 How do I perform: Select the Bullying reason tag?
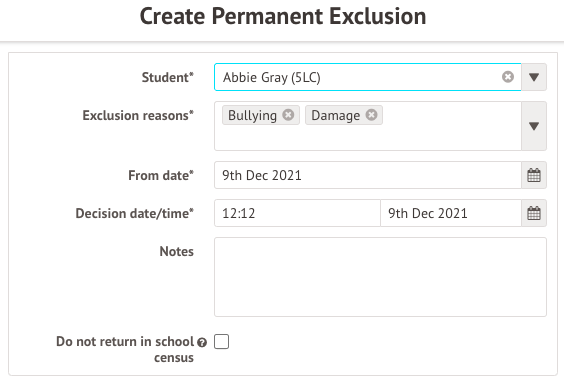(252, 115)
